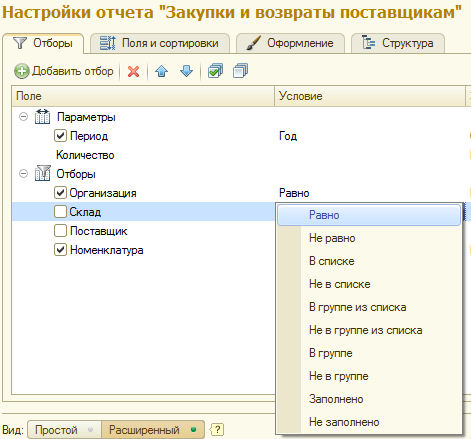This screenshot has width=471, height=439.
Task: Click the uncheck all boxes icon
Action: tap(240, 71)
